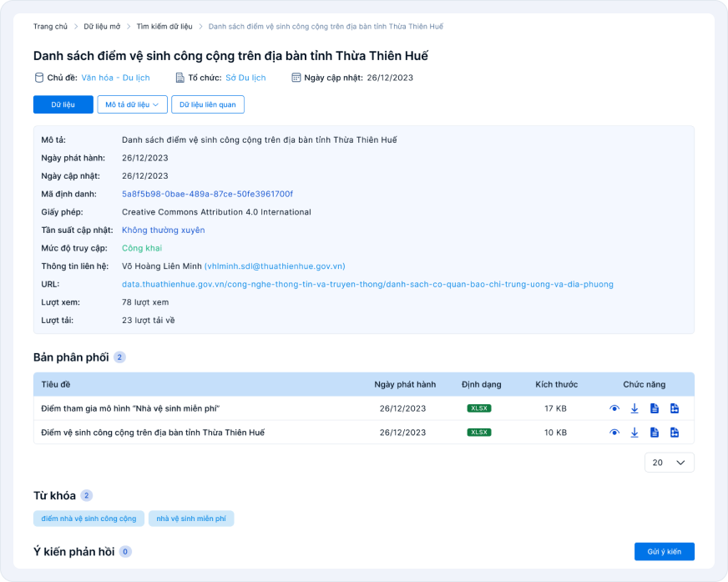Switch to Dữ liệu liên quan tab

coord(208,104)
